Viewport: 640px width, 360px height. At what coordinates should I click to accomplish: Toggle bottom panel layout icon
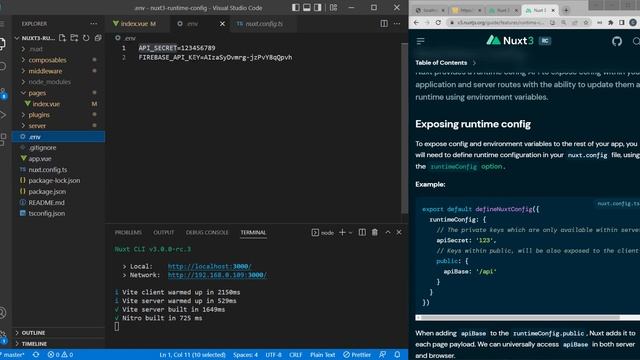[307, 7]
